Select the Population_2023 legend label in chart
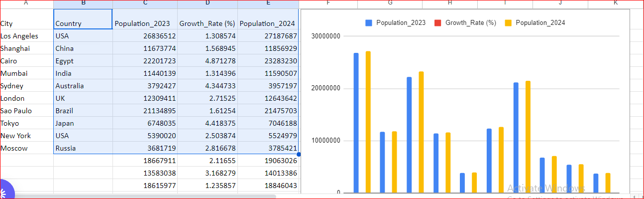This screenshot has width=644, height=199. tap(401, 23)
